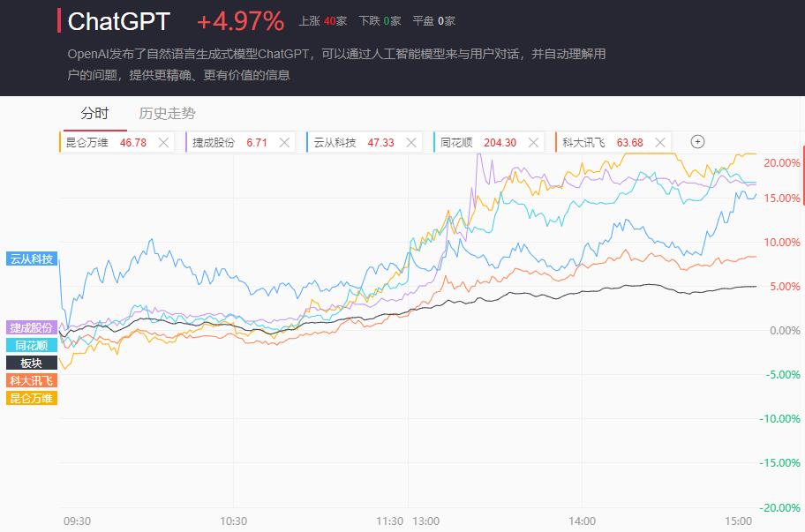Toggle the 科大讯飞 orange legend label
Viewport: 805px width, 532px height.
click(32, 380)
